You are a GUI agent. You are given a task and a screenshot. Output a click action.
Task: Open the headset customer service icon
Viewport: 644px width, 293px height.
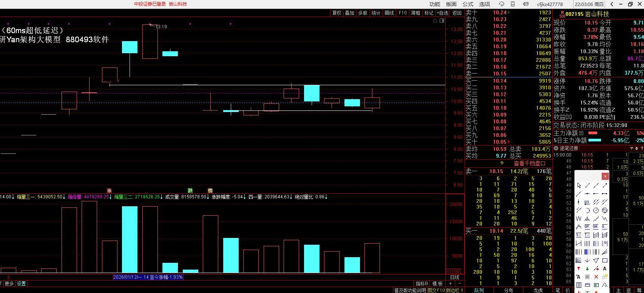click(x=502, y=4)
